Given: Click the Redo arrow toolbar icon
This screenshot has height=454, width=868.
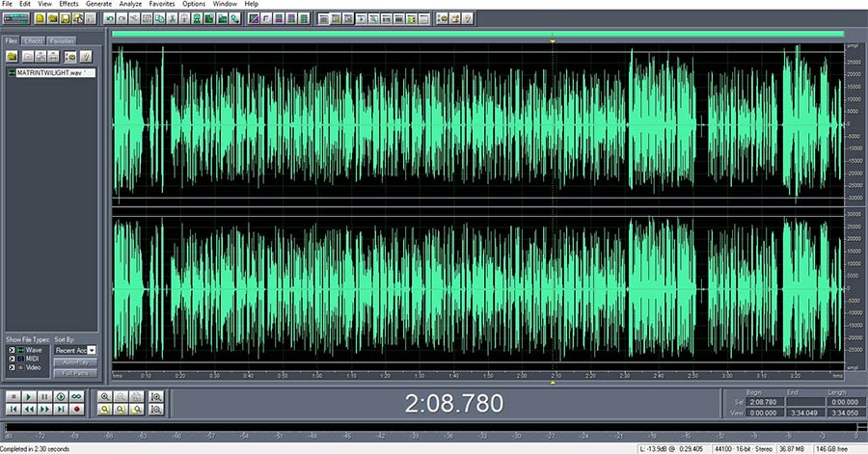Looking at the screenshot, I should (122, 19).
